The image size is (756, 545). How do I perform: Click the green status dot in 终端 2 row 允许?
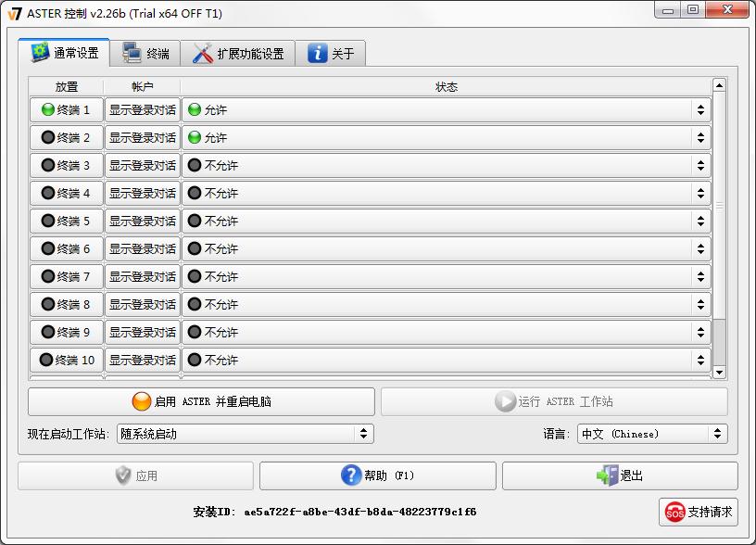click(195, 138)
